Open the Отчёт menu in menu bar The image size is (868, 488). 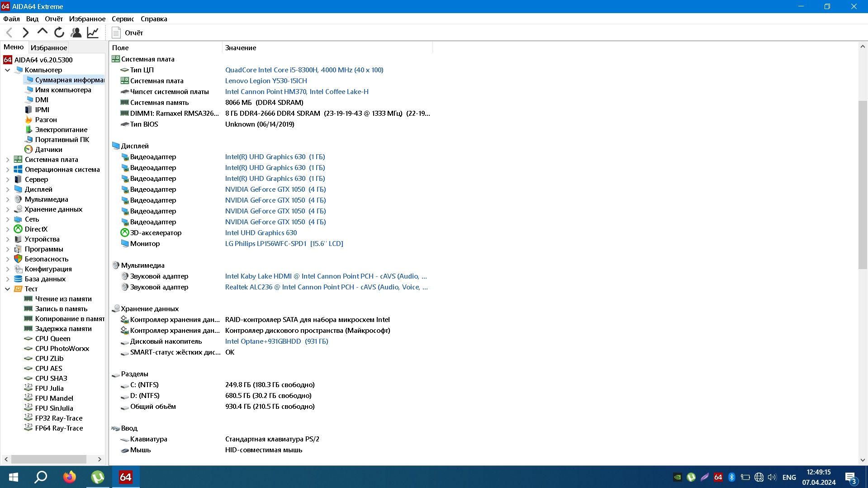pos(54,19)
